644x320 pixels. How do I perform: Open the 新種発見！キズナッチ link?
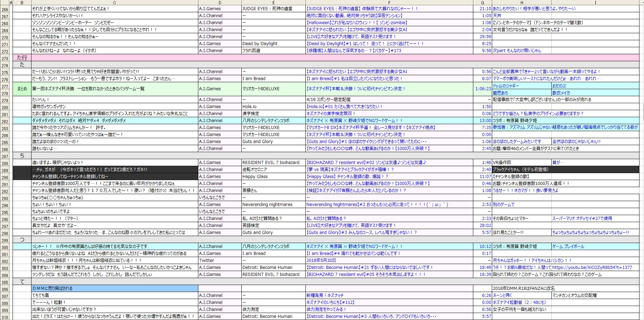325,295
